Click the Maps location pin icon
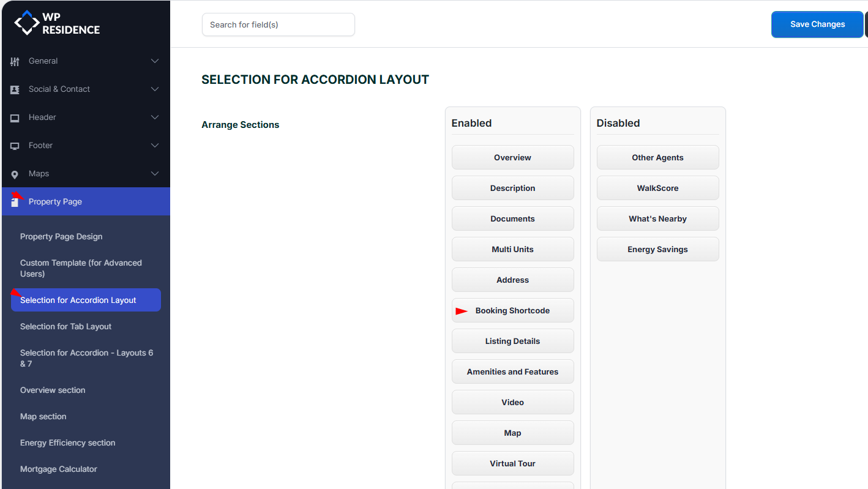 click(x=15, y=174)
